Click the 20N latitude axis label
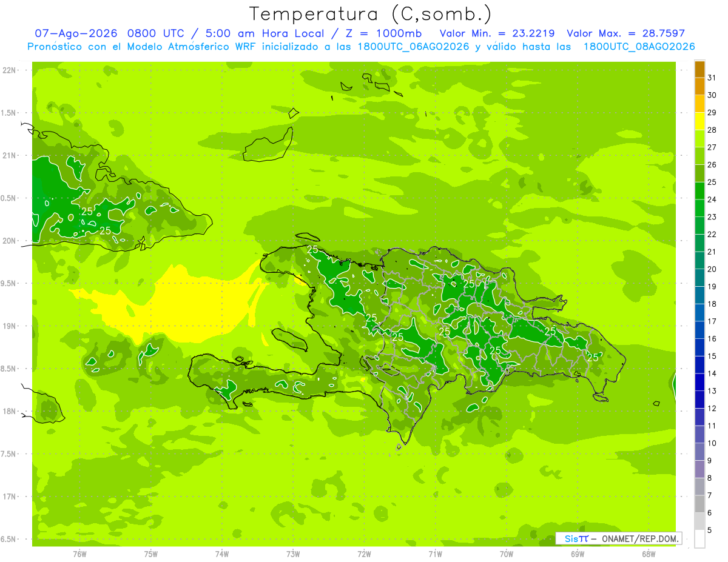The width and height of the screenshot is (728, 562). [10, 241]
